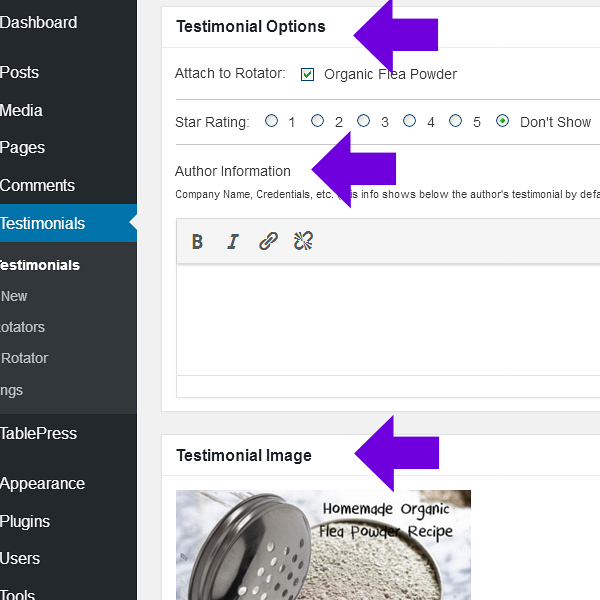The height and width of the screenshot is (600, 600).
Task: Click the flea powder testimonial image thumbnail
Action: pyautogui.click(x=323, y=545)
